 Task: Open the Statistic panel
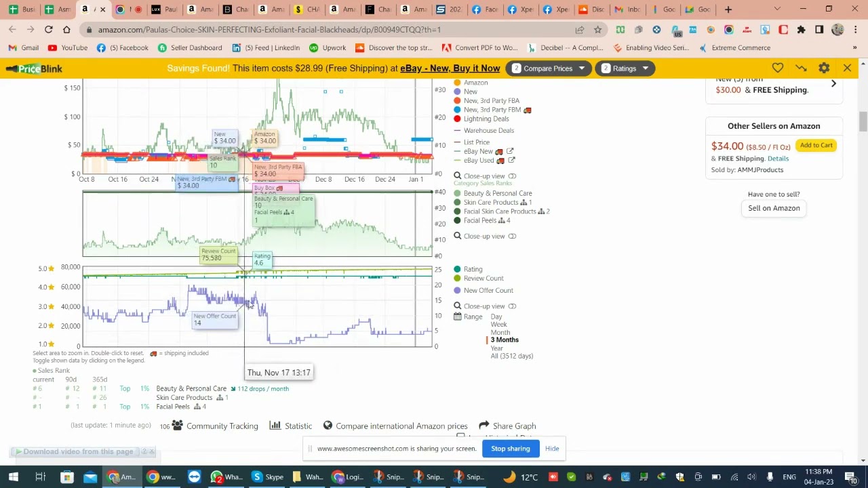(x=291, y=426)
